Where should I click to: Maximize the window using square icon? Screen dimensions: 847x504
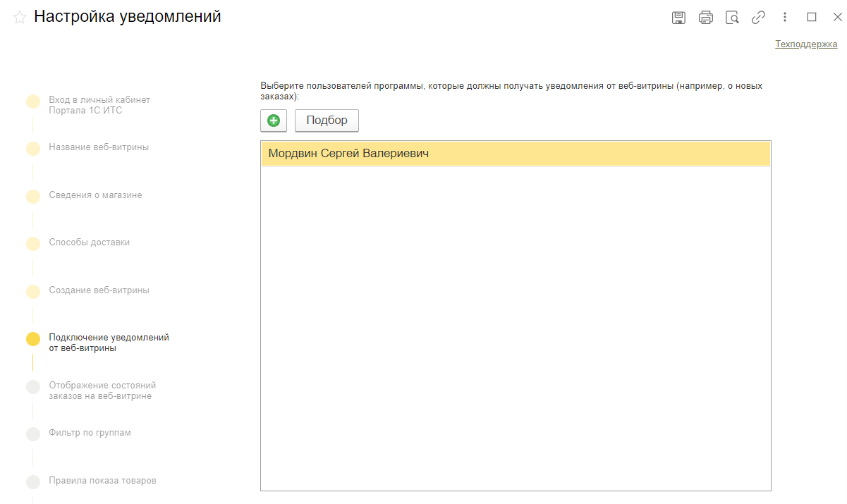[811, 18]
